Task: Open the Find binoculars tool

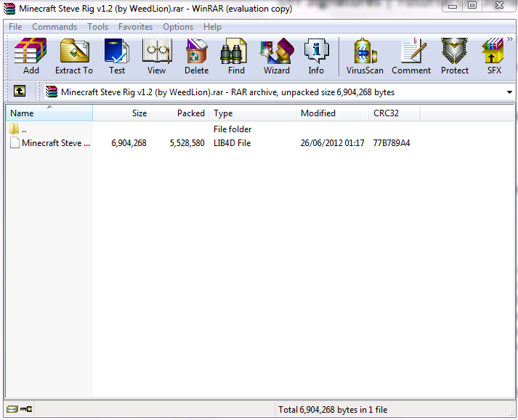Action: point(236,56)
